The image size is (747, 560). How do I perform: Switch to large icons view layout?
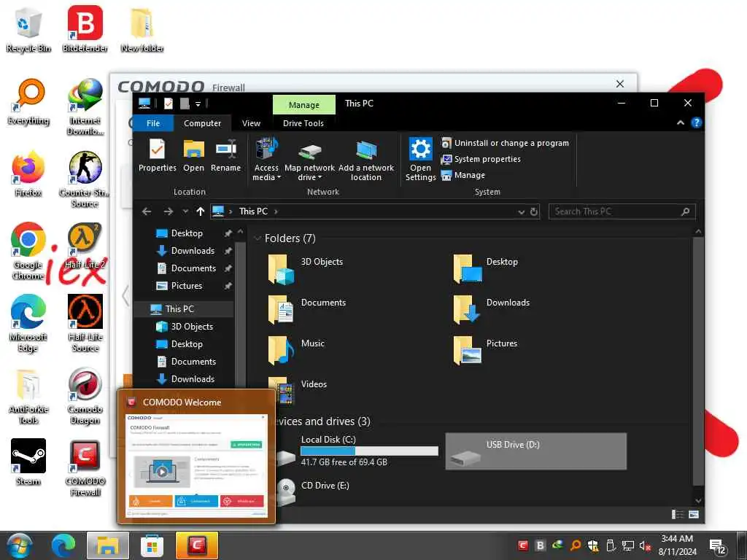coord(694,514)
